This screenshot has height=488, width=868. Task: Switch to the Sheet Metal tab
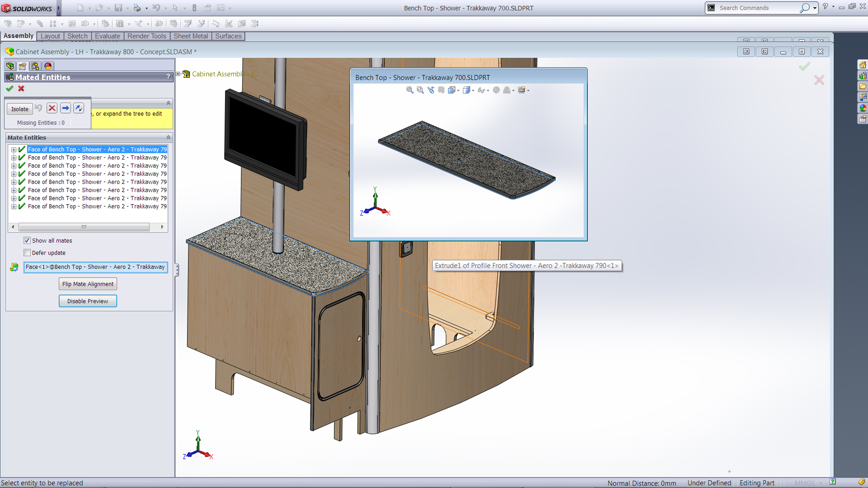point(190,36)
